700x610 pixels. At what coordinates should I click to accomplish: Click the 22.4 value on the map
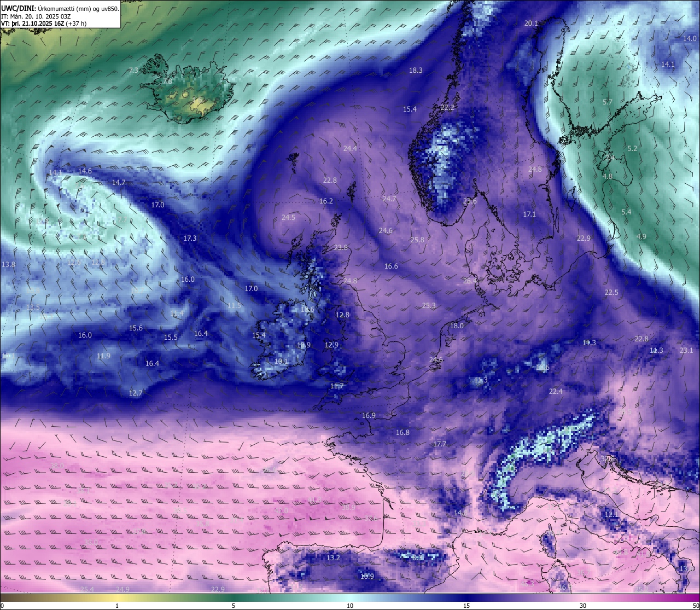tap(556, 391)
